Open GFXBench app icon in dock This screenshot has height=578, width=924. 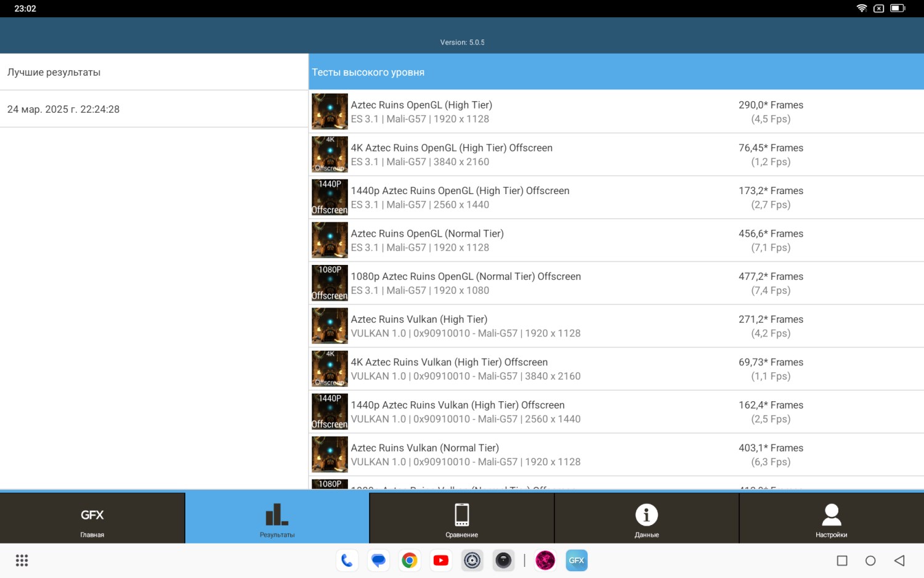point(577,560)
